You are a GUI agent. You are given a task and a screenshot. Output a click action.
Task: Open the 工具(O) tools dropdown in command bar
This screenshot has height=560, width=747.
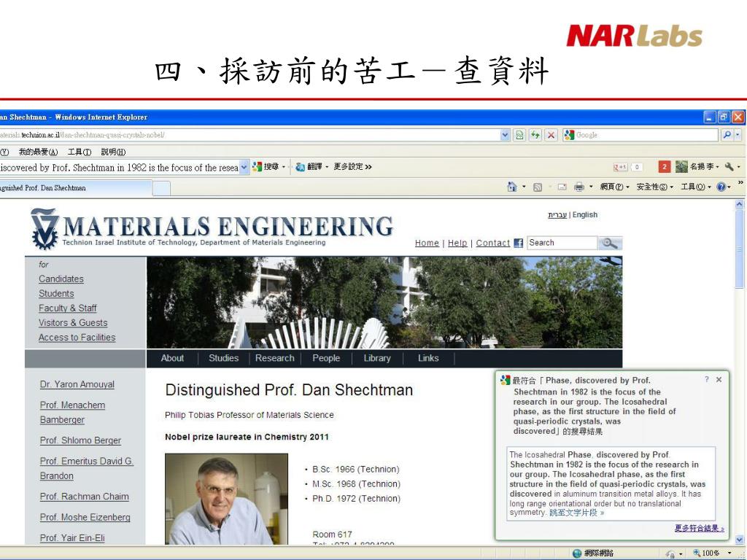pos(696,187)
